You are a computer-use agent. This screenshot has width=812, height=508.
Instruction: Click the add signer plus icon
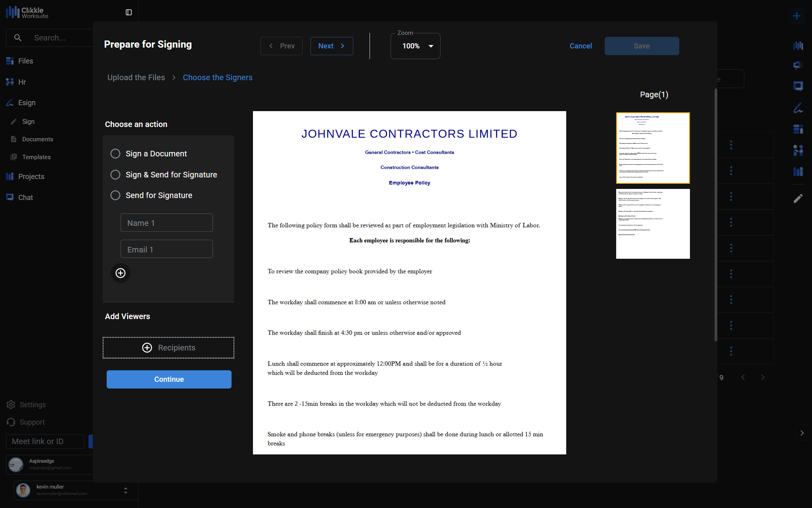click(121, 273)
